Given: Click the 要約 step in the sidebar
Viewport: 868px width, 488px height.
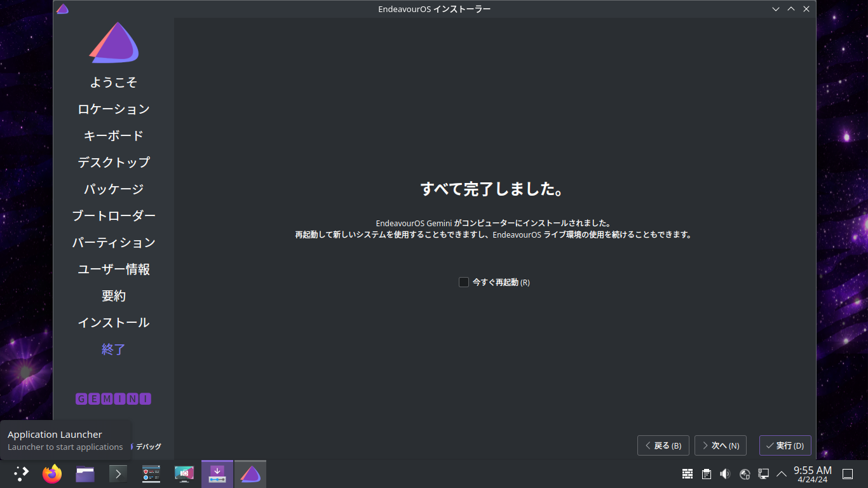Looking at the screenshot, I should [114, 296].
